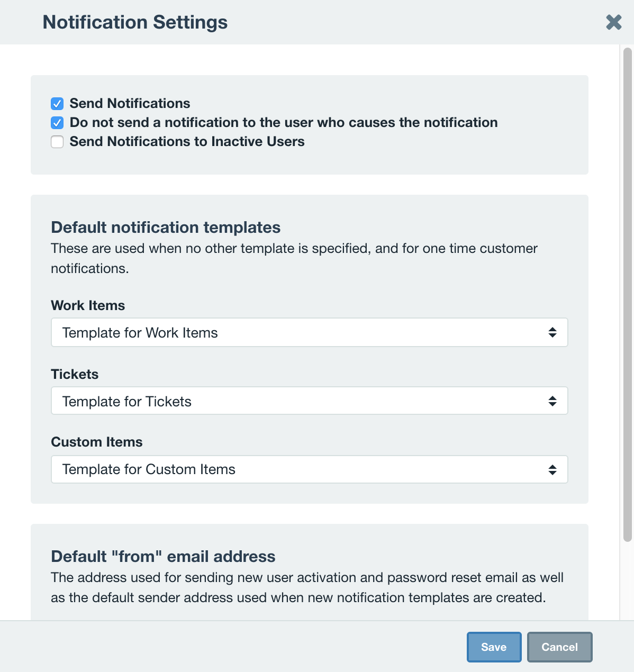
Task: Click the Tickets field label
Action: point(75,375)
